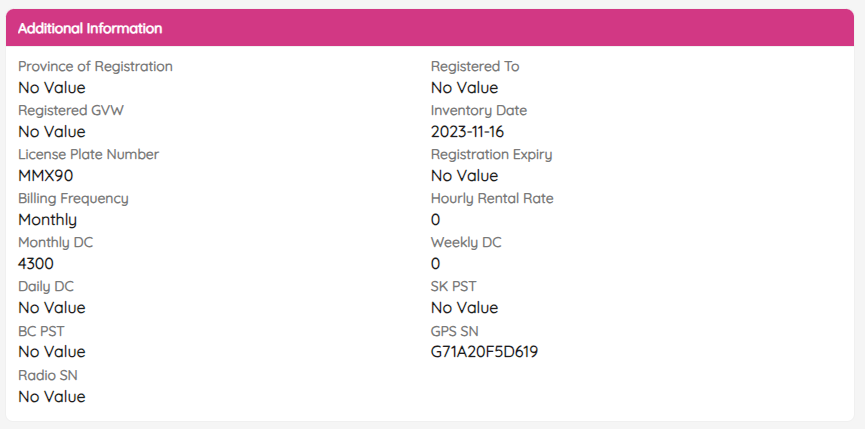Click the Inventory Date label
The image size is (865, 429).
click(479, 110)
